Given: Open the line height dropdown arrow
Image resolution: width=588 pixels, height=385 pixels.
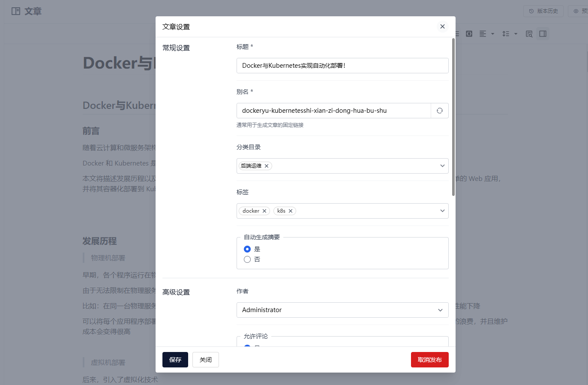Looking at the screenshot, I should coord(516,34).
